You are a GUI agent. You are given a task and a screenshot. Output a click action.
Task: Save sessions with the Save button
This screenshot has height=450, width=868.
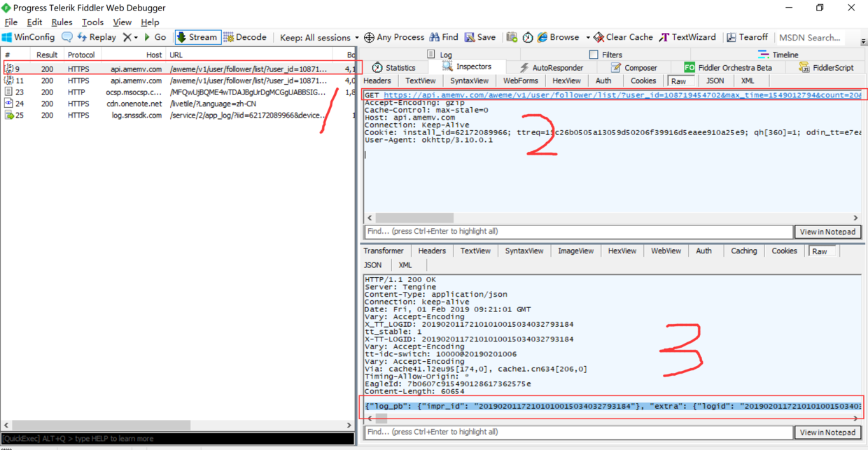[480, 37]
